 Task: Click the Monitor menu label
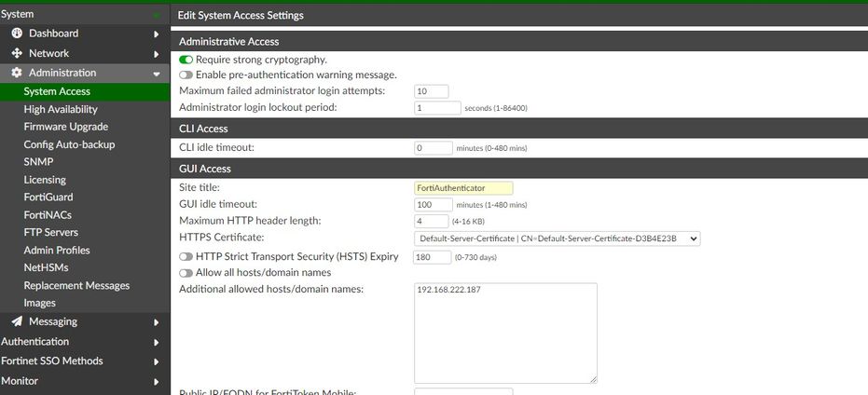[20, 381]
